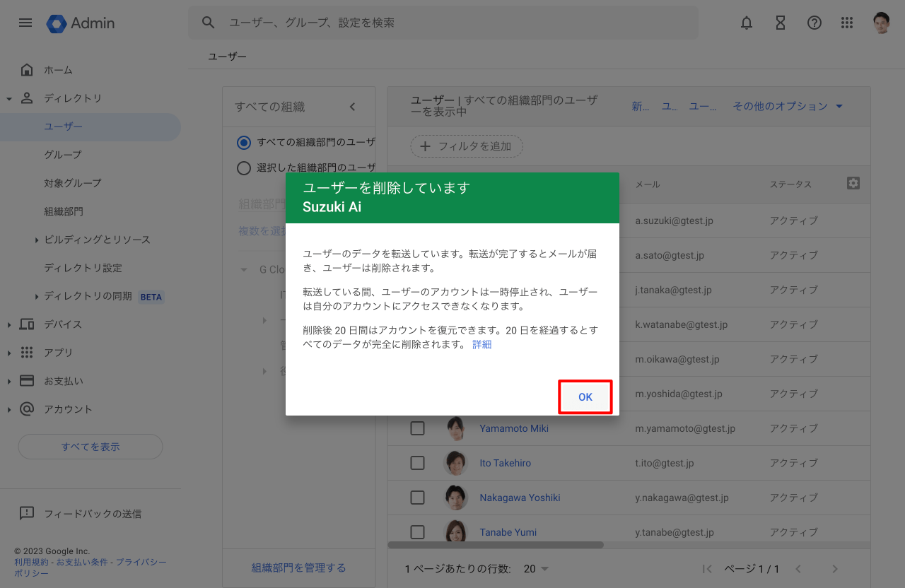Open 組織部門 in the sidebar
The height and width of the screenshot is (588, 905).
click(64, 211)
